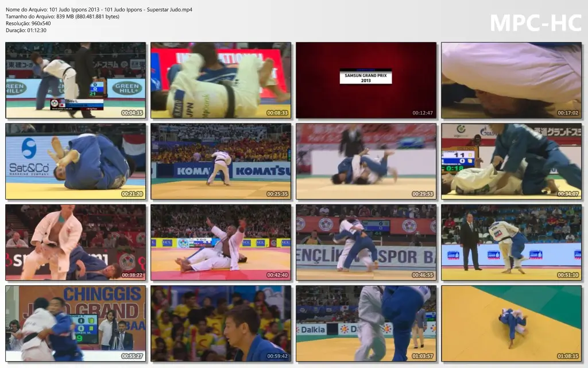Open the throw frame stamped 00:29:53
Screen dimensions: 588x368
(x=366, y=161)
